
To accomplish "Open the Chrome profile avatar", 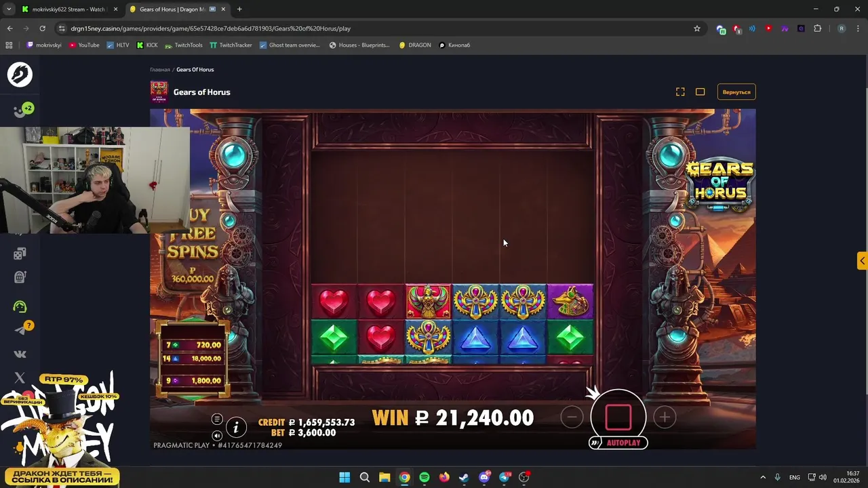I will tap(842, 28).
